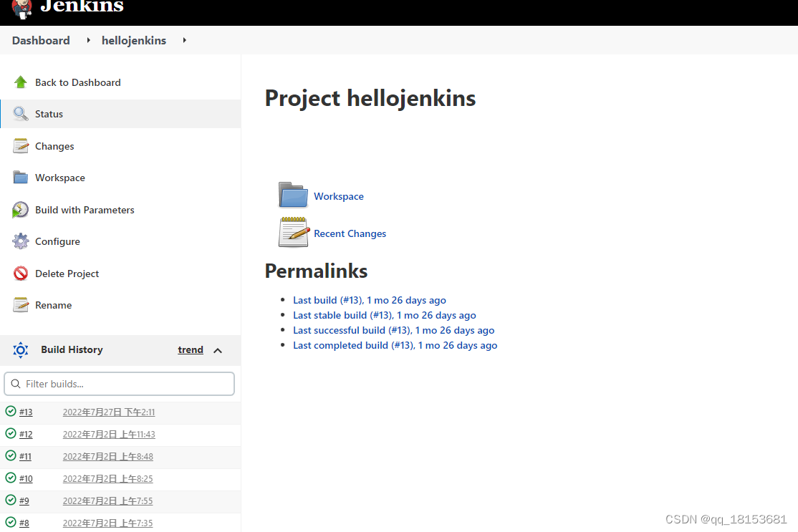Open the Build History trend link
The image size is (798, 532).
tap(191, 349)
